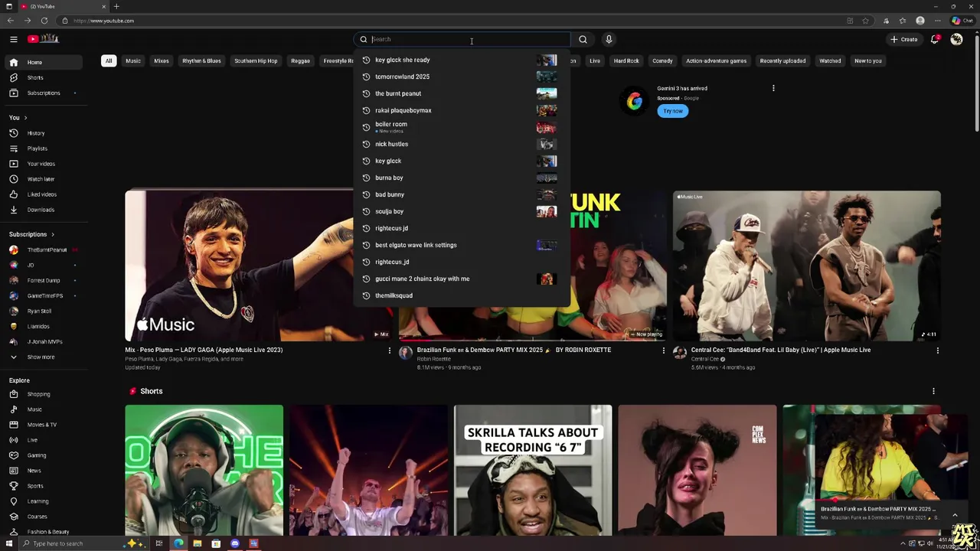Open News under Explore
Image resolution: width=980 pixels, height=551 pixels.
44,471
